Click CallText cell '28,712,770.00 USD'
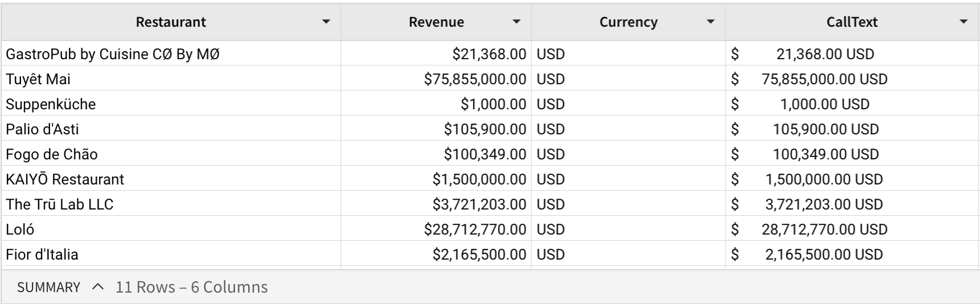Image resolution: width=980 pixels, height=304 pixels. [x=852, y=229]
